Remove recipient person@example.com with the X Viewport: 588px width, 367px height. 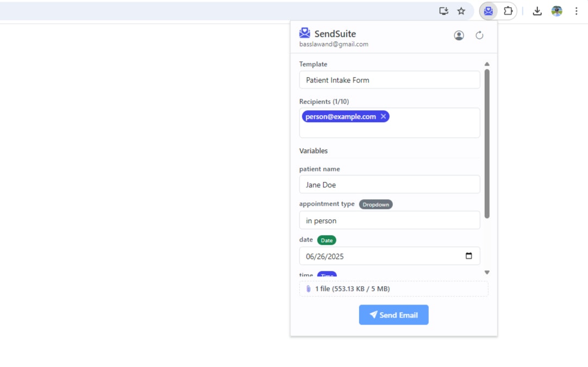(x=383, y=117)
